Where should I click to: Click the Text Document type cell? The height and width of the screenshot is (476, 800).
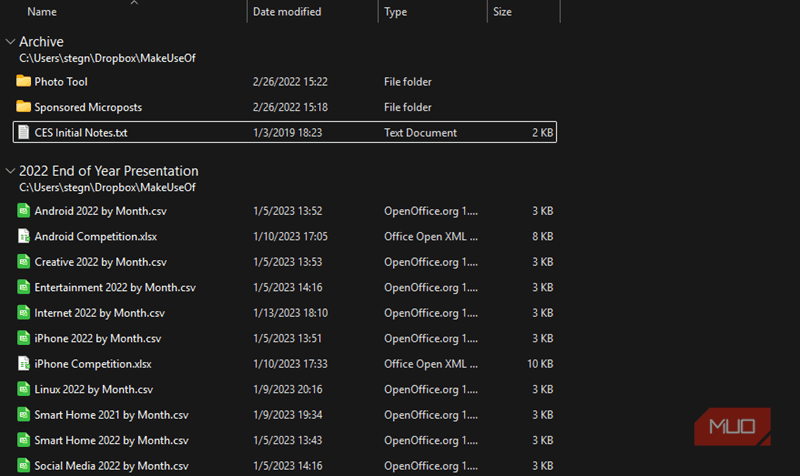click(420, 133)
